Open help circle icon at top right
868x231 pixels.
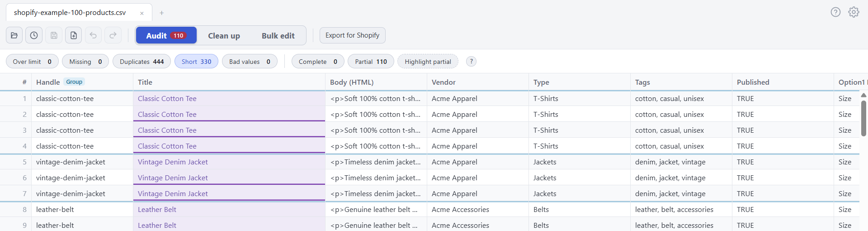pos(835,12)
